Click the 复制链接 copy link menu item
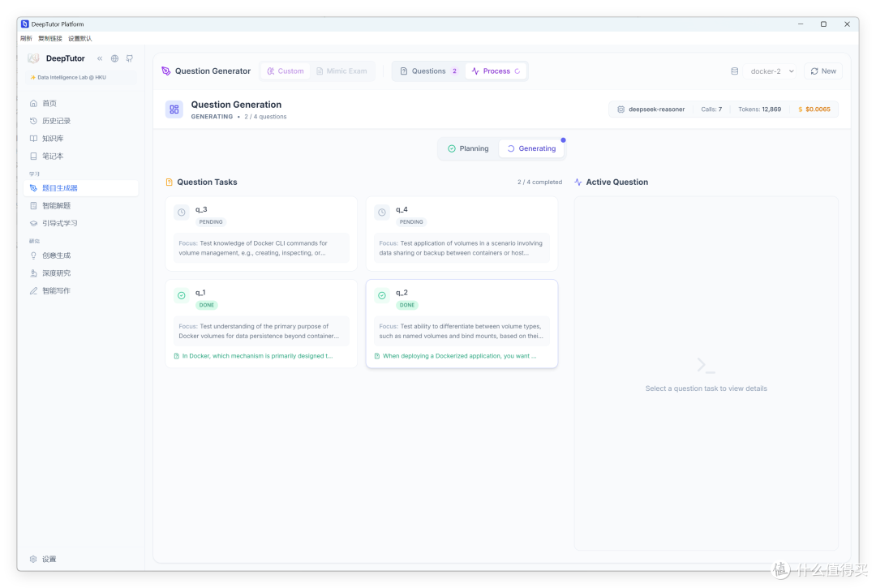 [x=50, y=39]
